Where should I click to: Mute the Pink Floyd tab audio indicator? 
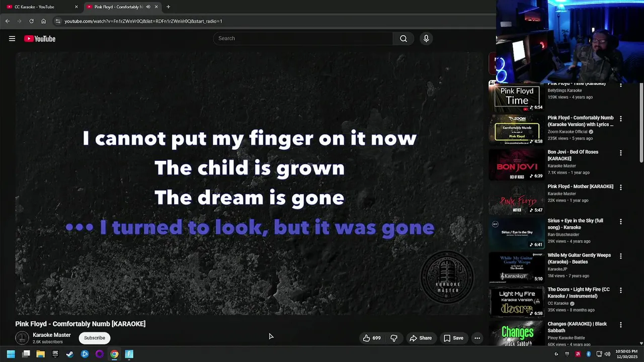(x=148, y=7)
